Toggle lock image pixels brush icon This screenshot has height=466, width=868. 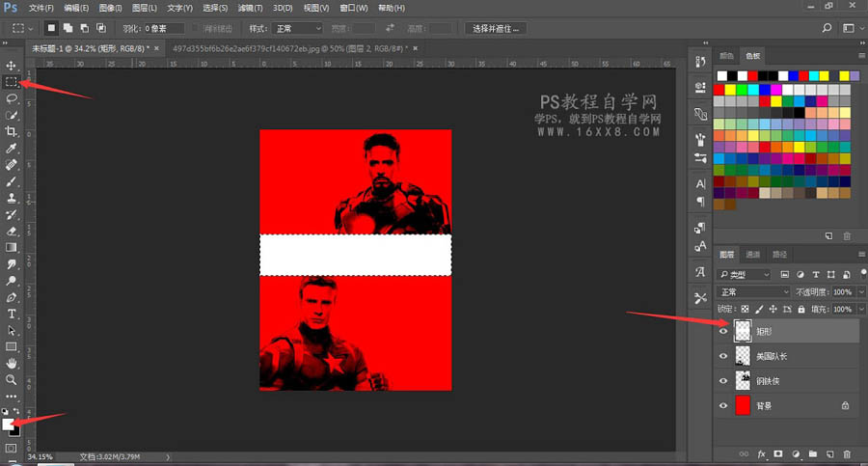click(x=760, y=309)
